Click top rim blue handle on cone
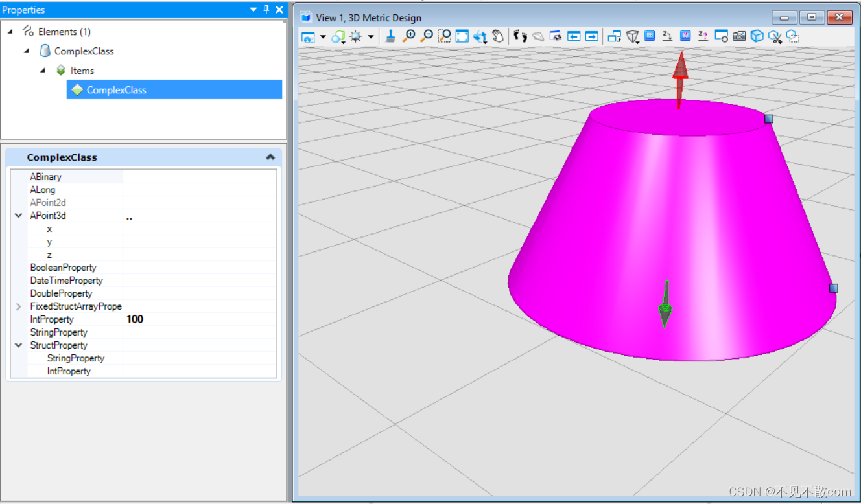861x504 pixels. (x=768, y=119)
